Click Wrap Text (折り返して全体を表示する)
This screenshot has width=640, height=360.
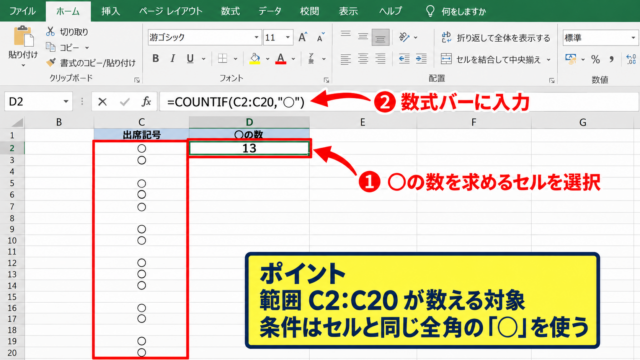[x=496, y=38]
